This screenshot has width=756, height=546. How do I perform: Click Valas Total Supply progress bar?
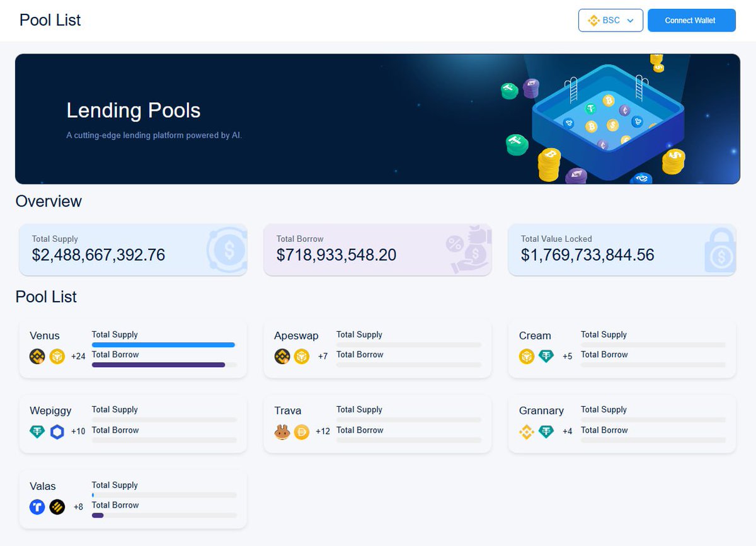(164, 496)
